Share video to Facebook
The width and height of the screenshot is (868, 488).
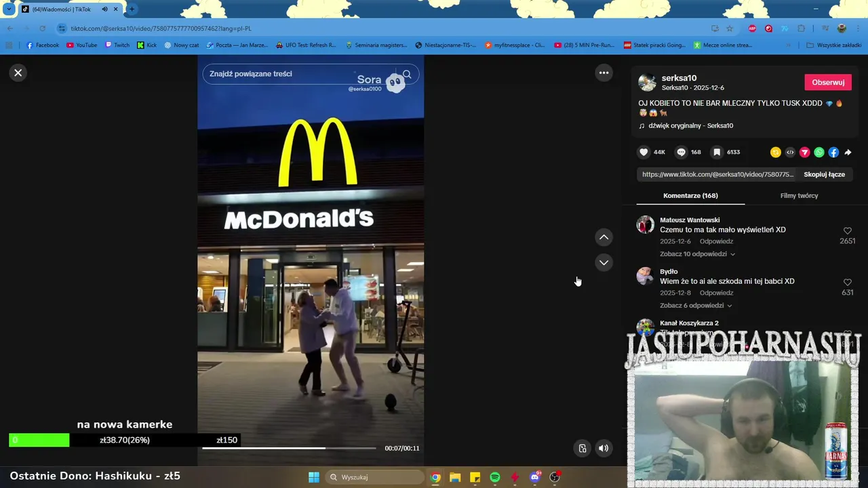click(833, 152)
